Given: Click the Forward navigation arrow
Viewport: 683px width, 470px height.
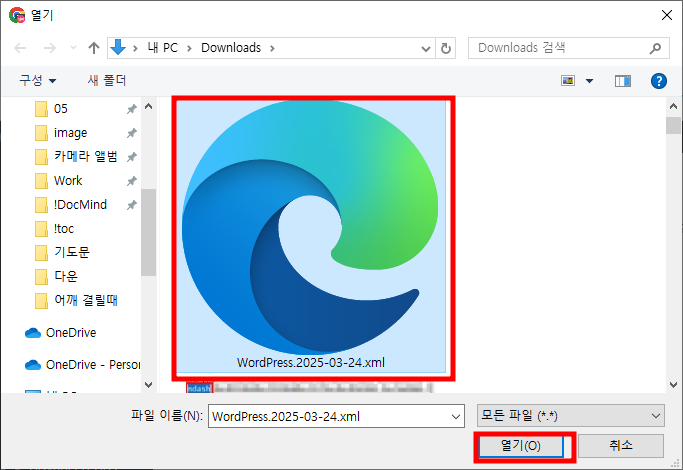Looking at the screenshot, I should click(50, 48).
